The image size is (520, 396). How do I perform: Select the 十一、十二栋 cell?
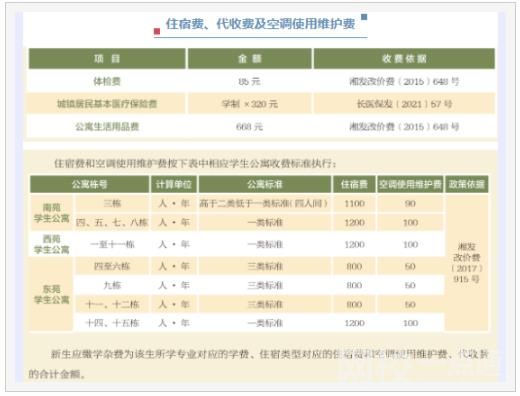[112, 304]
